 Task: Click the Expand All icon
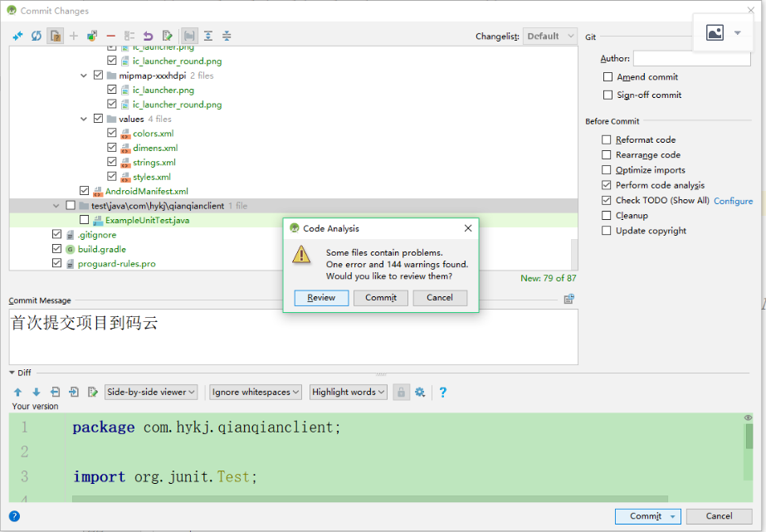click(x=208, y=36)
